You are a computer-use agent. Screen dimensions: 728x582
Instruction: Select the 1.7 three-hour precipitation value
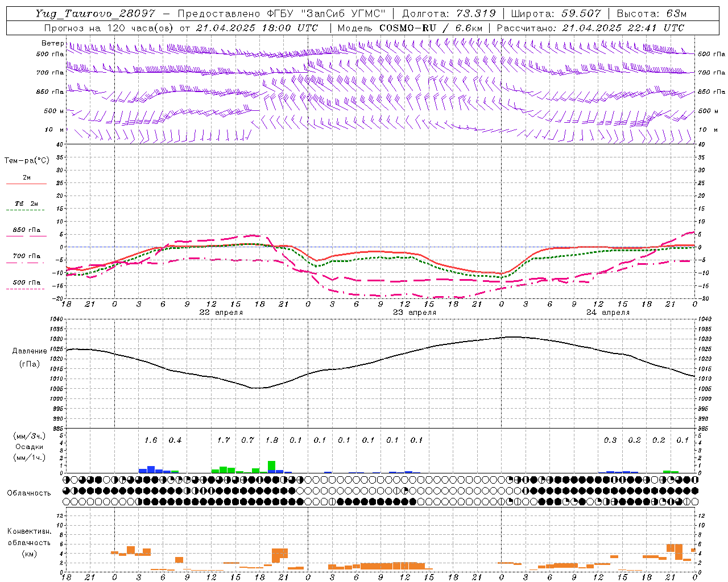[x=224, y=440]
